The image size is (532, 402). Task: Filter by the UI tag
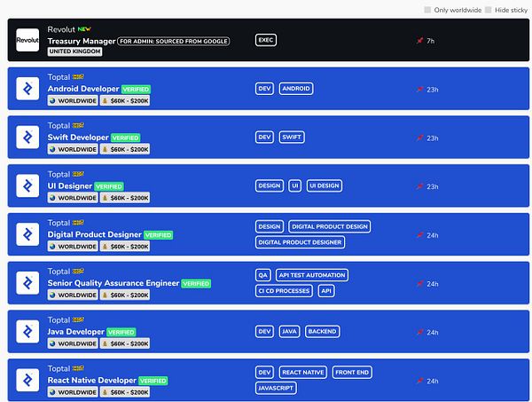tap(295, 185)
